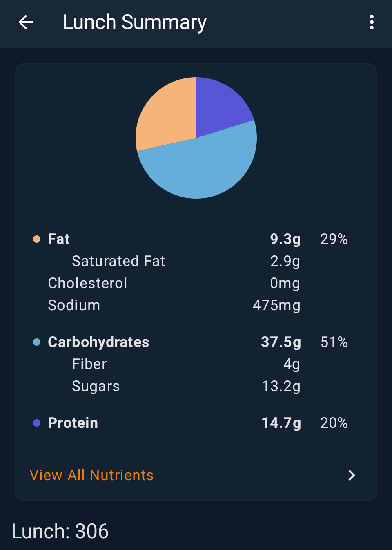This screenshot has height=550, width=392.
Task: Open the three-dot overflow menu
Action: [372, 22]
